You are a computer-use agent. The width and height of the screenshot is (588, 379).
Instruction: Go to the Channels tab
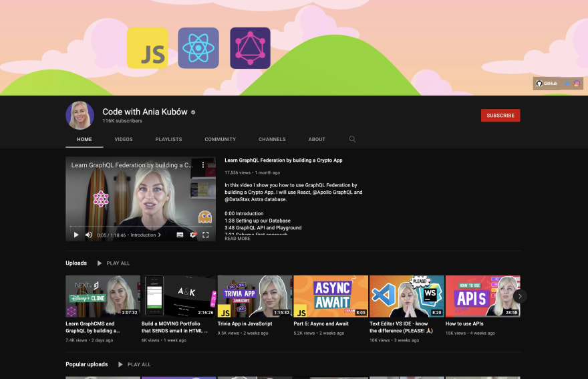click(272, 139)
